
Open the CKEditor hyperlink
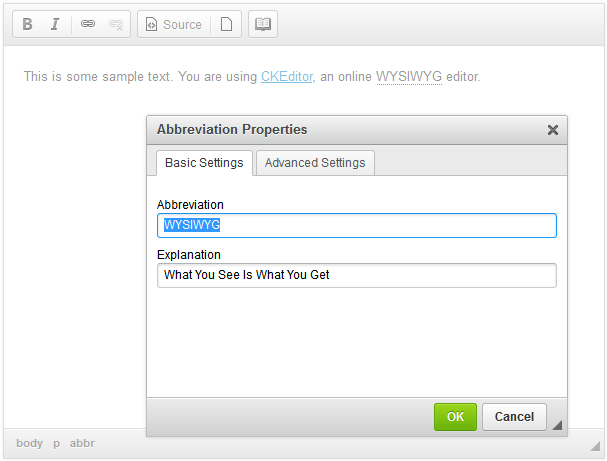coord(287,76)
